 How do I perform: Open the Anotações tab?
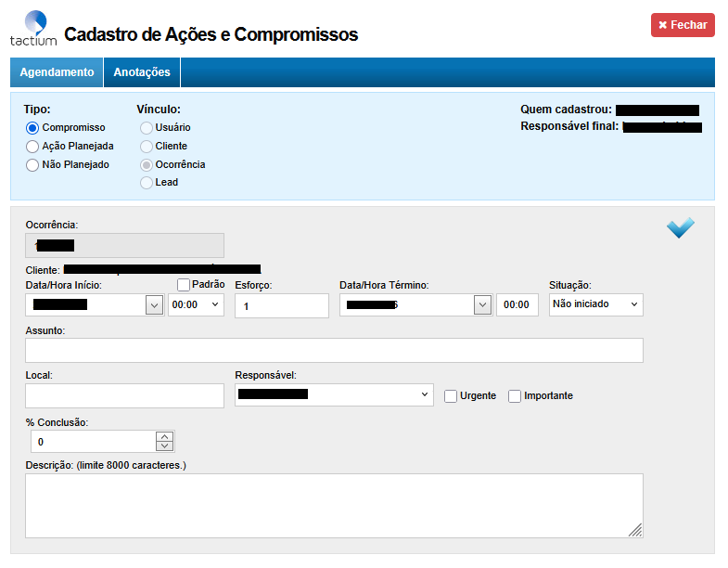tap(142, 72)
